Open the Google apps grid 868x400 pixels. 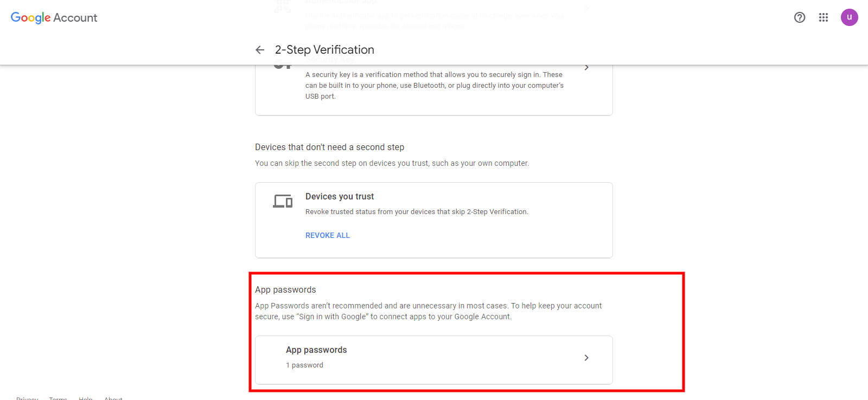tap(824, 17)
